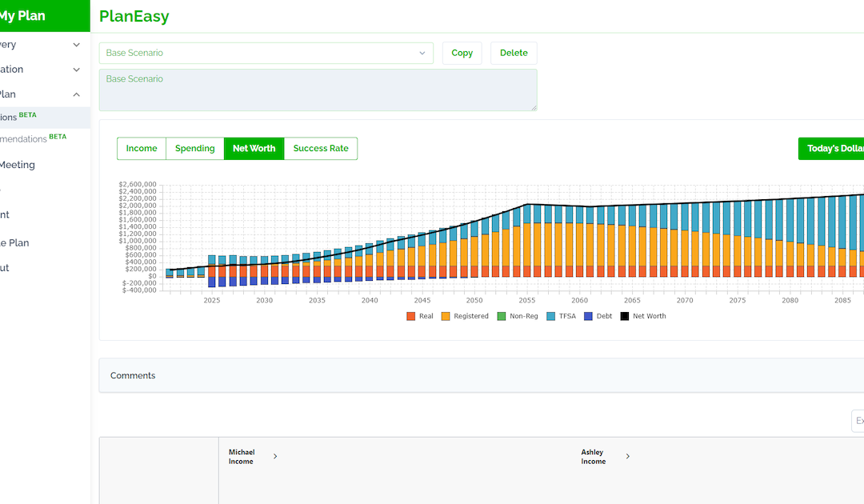Toggle the Today's Dollars button

(x=831, y=149)
